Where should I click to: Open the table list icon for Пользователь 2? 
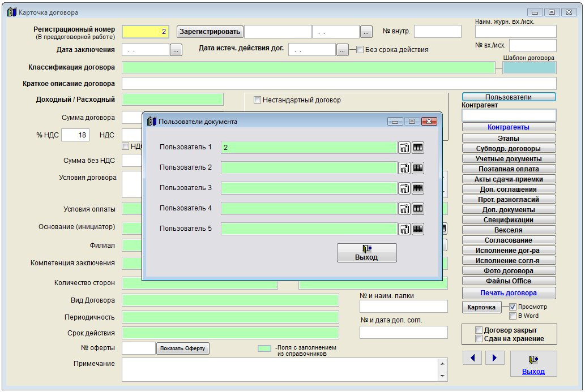[418, 168]
